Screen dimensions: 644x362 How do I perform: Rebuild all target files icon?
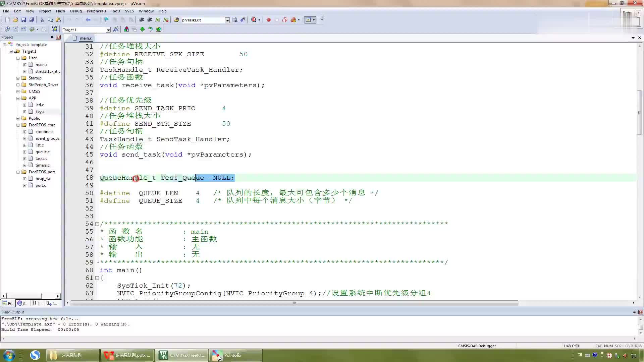(23, 29)
